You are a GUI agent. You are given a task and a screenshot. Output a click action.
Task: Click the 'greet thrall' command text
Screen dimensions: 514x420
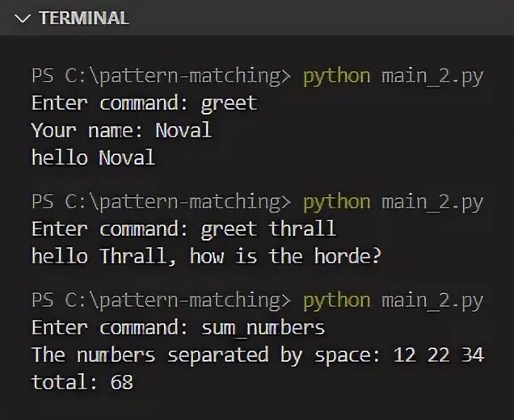coord(268,229)
